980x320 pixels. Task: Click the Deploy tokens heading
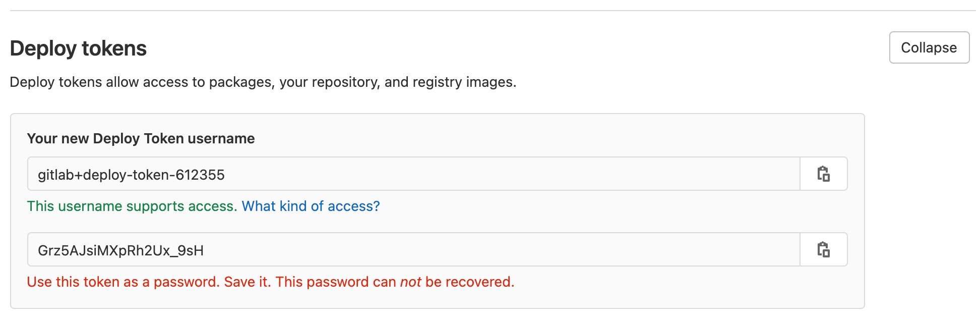click(x=79, y=48)
